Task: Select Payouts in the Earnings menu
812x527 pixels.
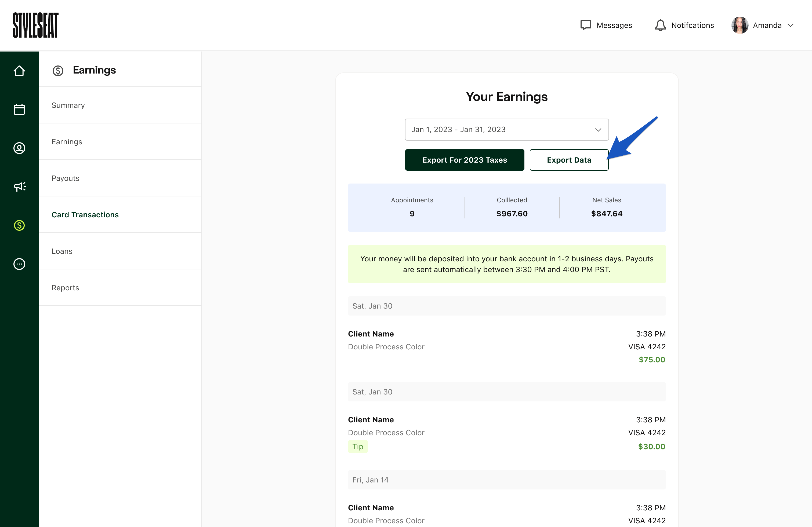Action: point(66,178)
